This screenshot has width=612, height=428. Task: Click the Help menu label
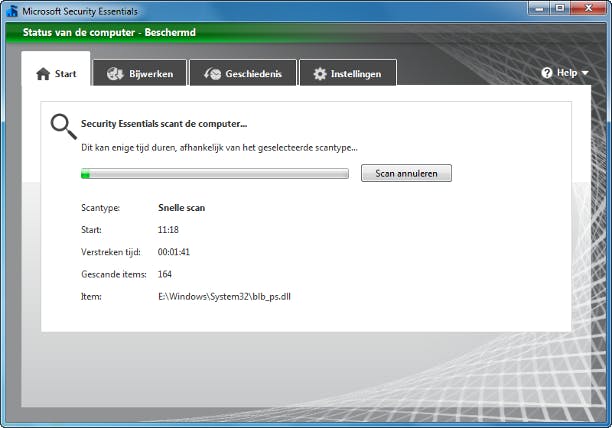tap(567, 73)
